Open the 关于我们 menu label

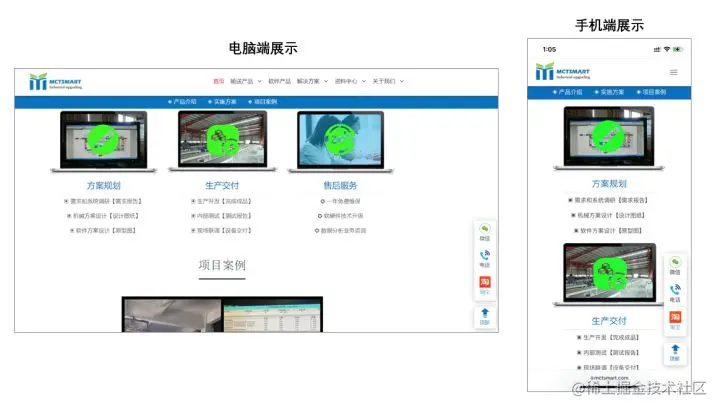(x=384, y=81)
